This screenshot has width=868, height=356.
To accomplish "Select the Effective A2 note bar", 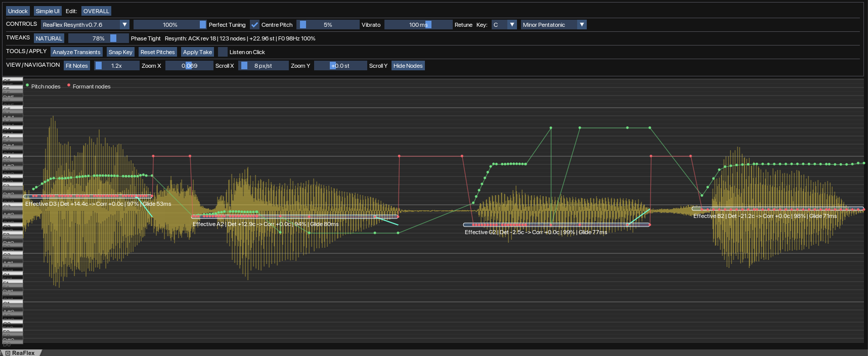I will (x=295, y=216).
